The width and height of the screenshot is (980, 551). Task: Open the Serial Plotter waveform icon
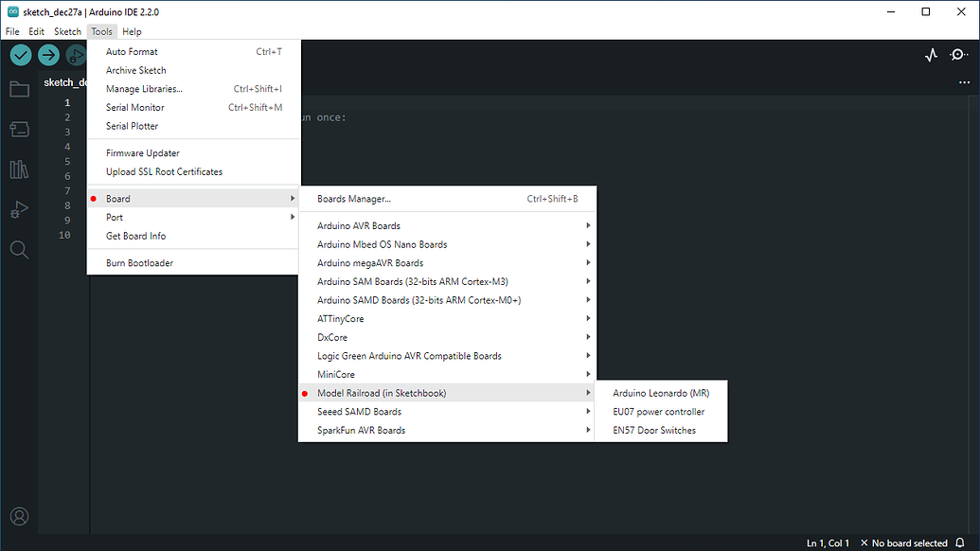click(x=931, y=55)
